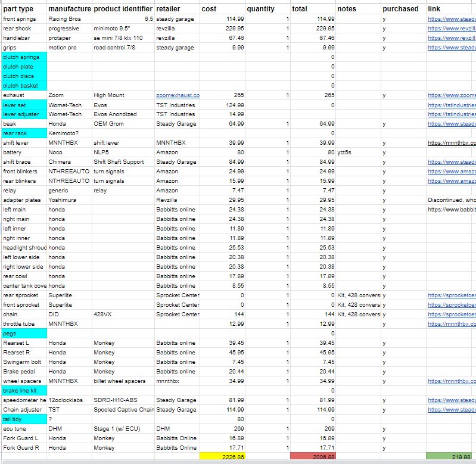Image resolution: width=476 pixels, height=464 pixels.
Task: Select the cyan 'clutch springs' cell
Action: tap(24, 57)
